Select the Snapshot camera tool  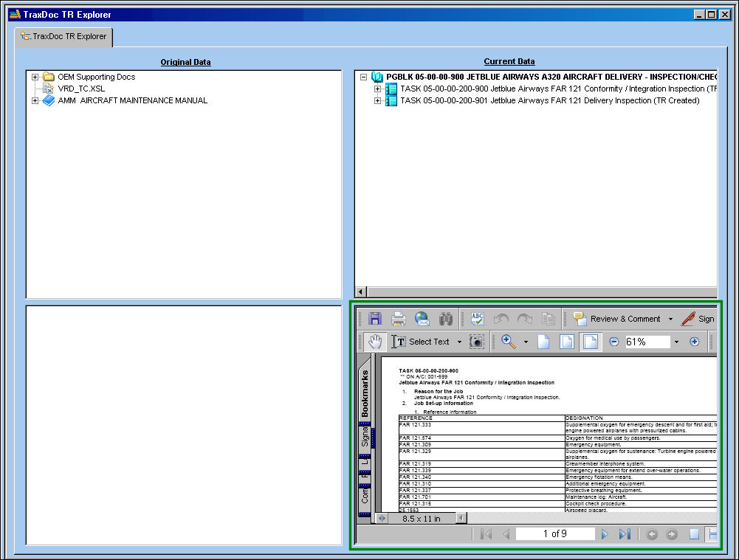click(477, 342)
